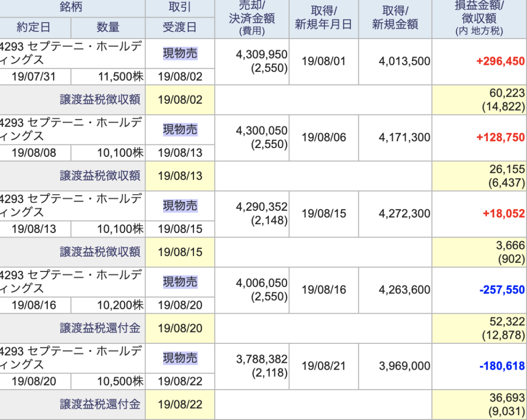The width and height of the screenshot is (527, 420).
Task: Click the 数量 column header
Action: pos(108,27)
